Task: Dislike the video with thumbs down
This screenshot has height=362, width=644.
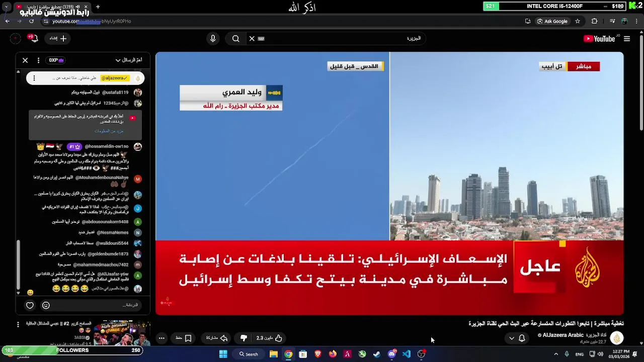Action: [x=244, y=338]
